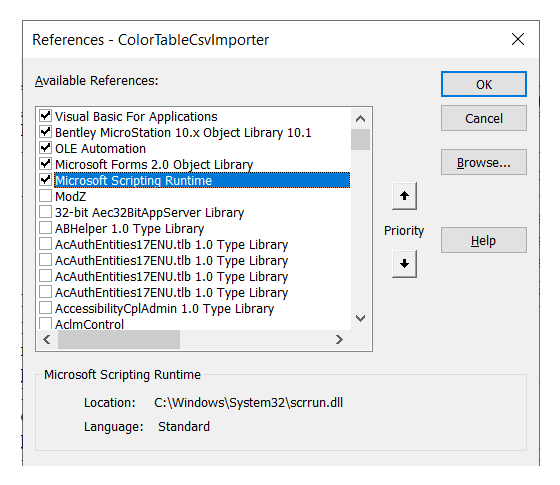Select Microsoft Forms 2.0 Object Library text
Viewport: 560px width, 485px height.
coord(154,165)
